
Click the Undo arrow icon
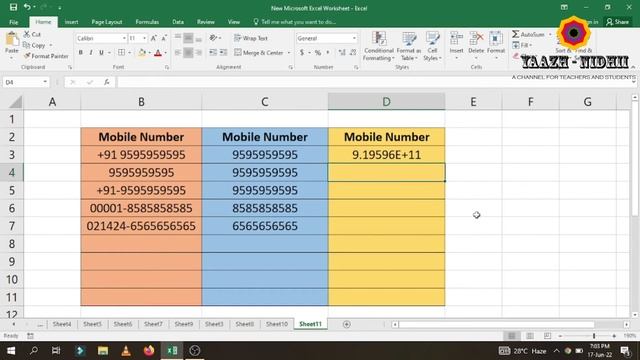pyautogui.click(x=27, y=7)
